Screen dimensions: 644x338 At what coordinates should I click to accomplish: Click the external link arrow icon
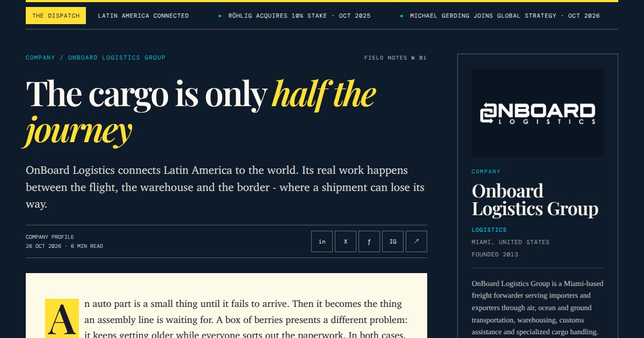416,241
